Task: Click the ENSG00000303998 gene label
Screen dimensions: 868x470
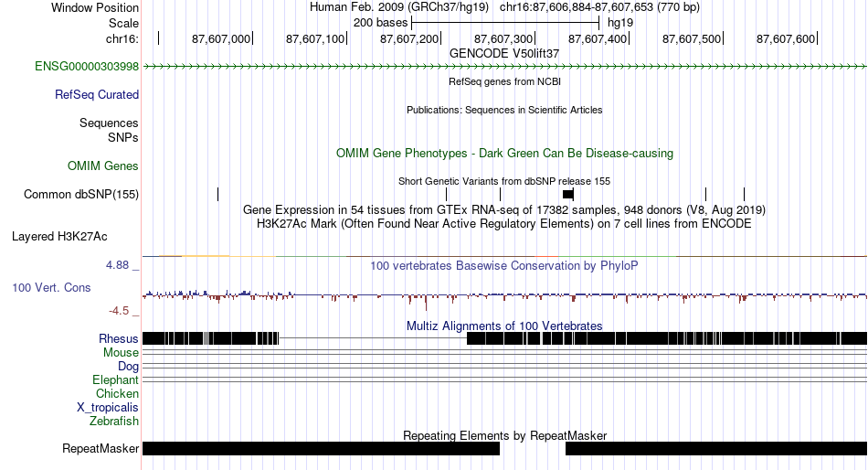Action: pyautogui.click(x=87, y=67)
